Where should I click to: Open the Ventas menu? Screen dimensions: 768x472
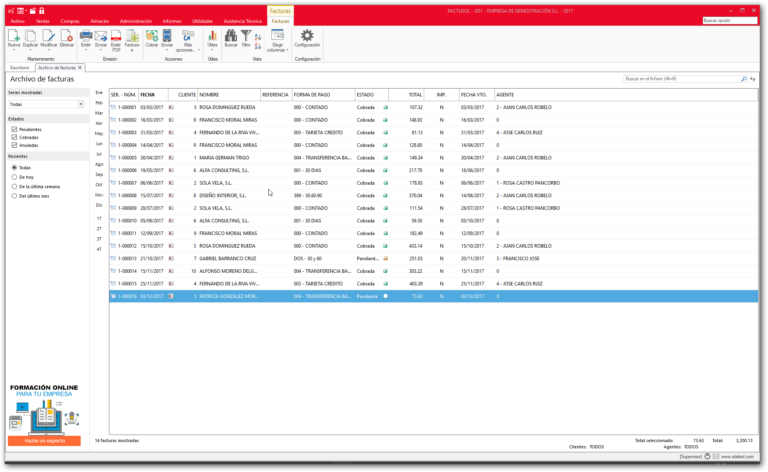click(x=43, y=21)
